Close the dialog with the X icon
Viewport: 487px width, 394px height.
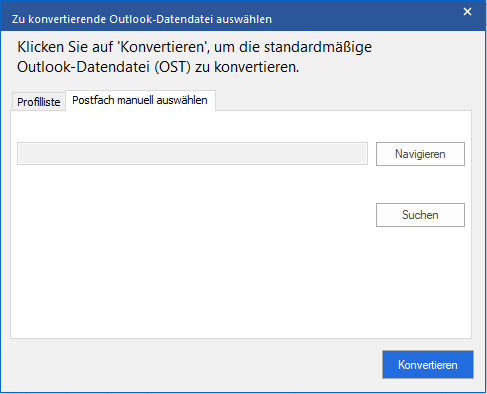point(467,12)
